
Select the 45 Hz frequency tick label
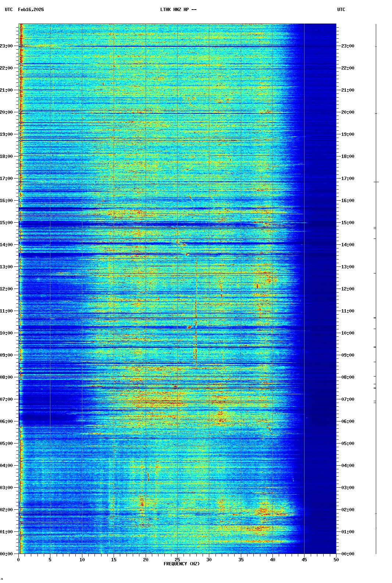pos(304,560)
